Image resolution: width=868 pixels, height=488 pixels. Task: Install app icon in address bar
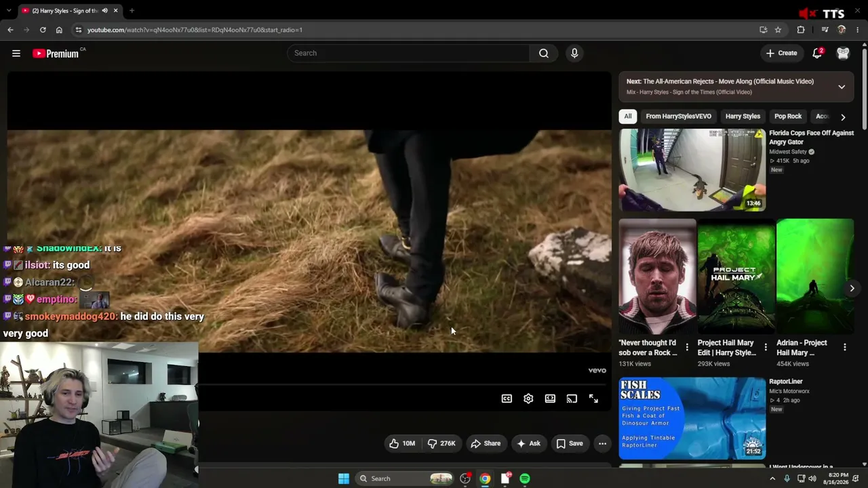[x=764, y=30]
